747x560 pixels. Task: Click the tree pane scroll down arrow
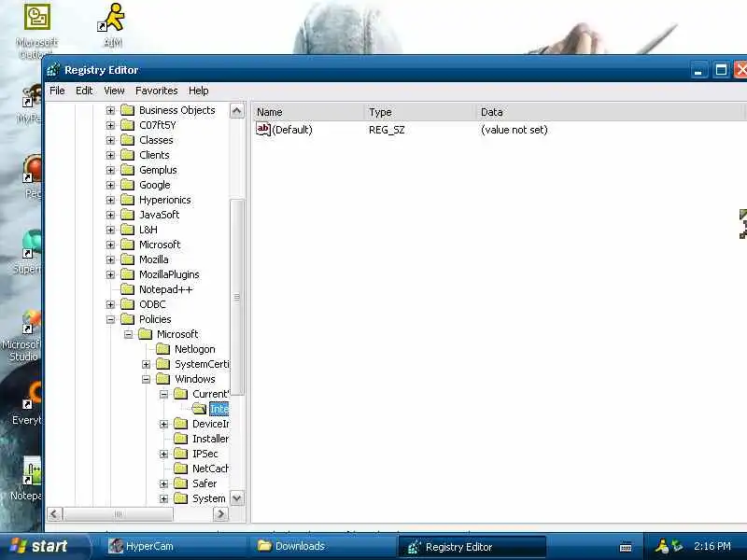tap(237, 498)
